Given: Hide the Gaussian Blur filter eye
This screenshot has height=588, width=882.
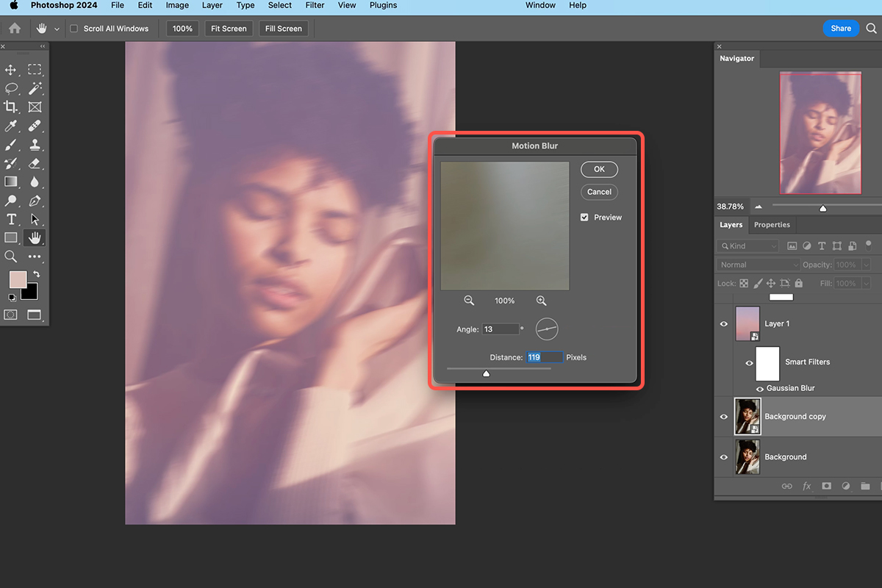Looking at the screenshot, I should [x=760, y=389].
